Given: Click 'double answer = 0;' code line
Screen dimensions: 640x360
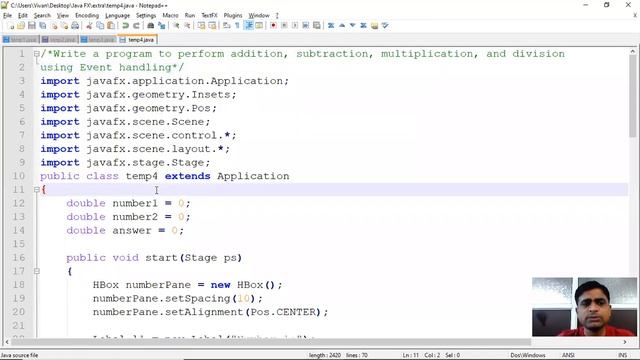Looking at the screenshot, I should pyautogui.click(x=125, y=231).
